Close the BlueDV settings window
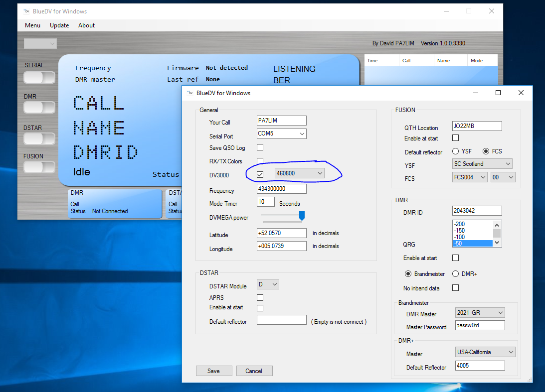 [521, 93]
